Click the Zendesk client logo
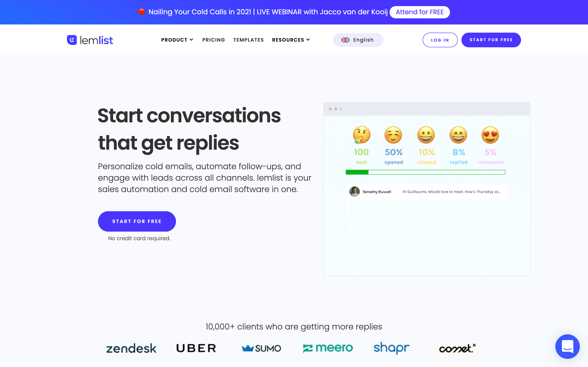Screen dimensions: 588x367 coord(132,348)
